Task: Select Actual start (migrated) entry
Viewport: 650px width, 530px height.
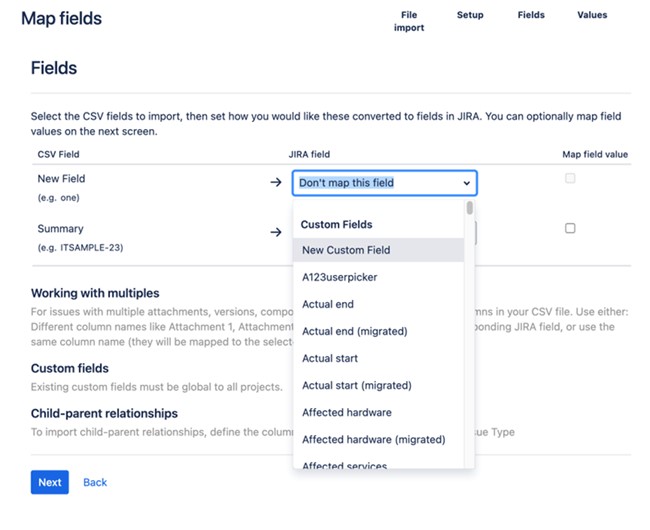Action: 378,385
